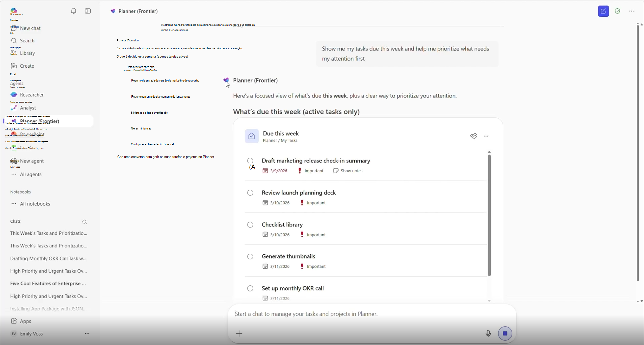The width and height of the screenshot is (644, 345).
Task: Mark 'Review launch planning deck' complete
Action: point(250,193)
